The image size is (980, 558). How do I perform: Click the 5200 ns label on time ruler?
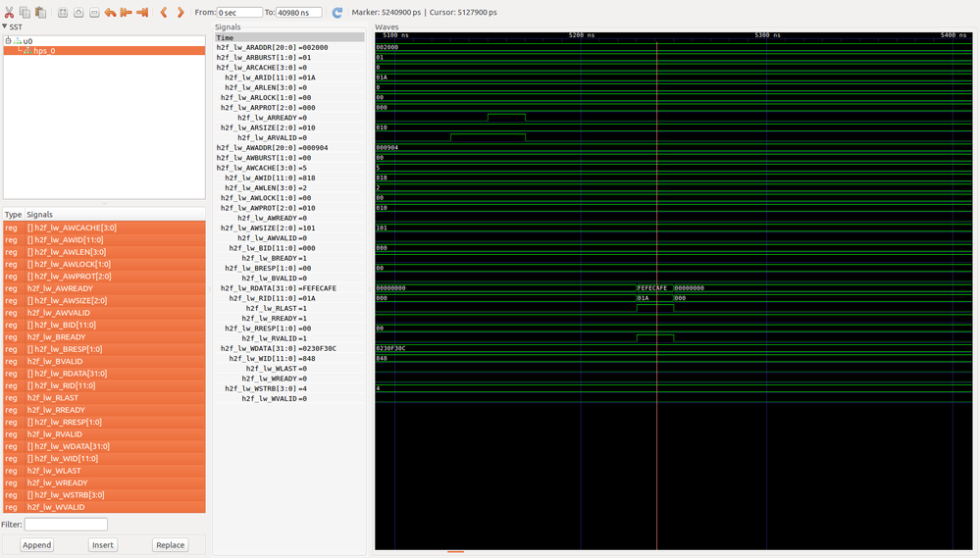[582, 35]
